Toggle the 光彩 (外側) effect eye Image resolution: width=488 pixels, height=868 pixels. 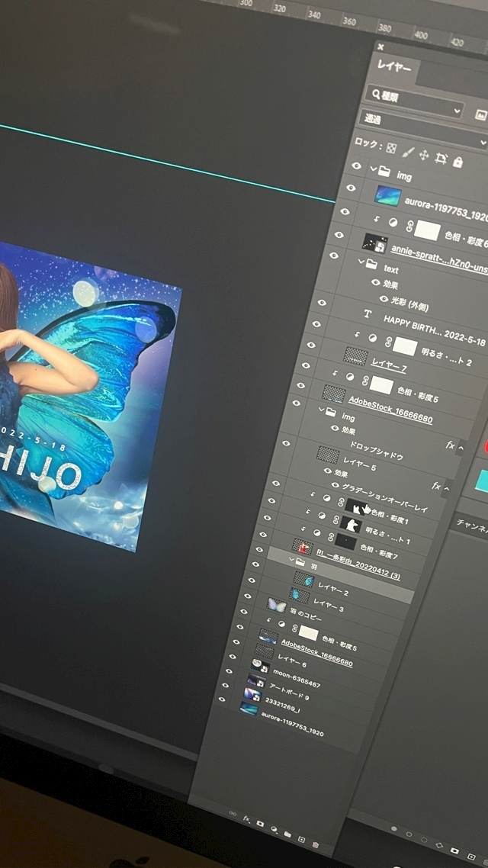pyautogui.click(x=384, y=299)
